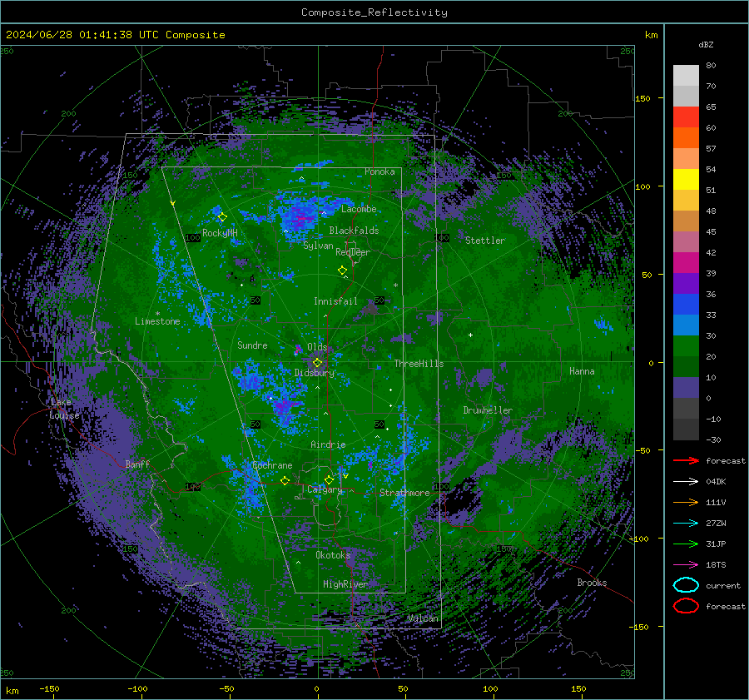The width and height of the screenshot is (749, 700).
Task: Select the yellow diamond marker below RedDeer
Action: pyautogui.click(x=343, y=271)
